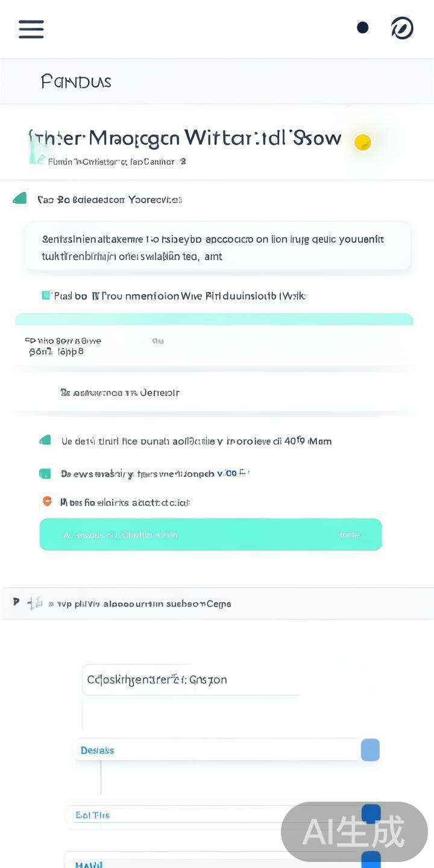Click teal icon beside "Fao 2o Baiedecom"
Screen dimensions: 434x868
click(20, 198)
